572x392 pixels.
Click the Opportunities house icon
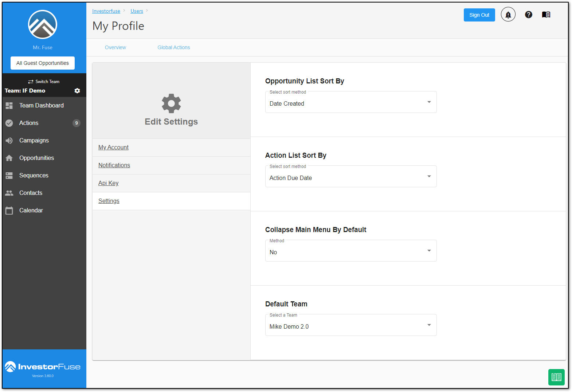pyautogui.click(x=9, y=158)
